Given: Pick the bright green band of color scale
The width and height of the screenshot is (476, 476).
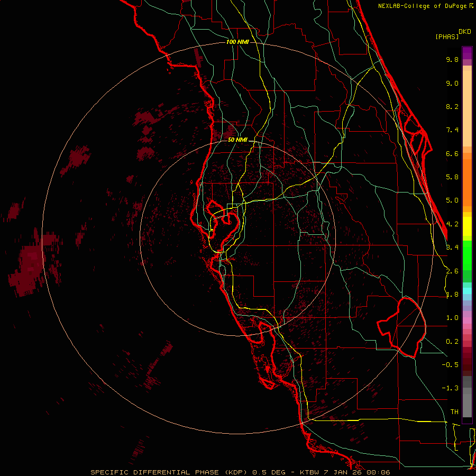Looking at the screenshot, I should 467,255.
